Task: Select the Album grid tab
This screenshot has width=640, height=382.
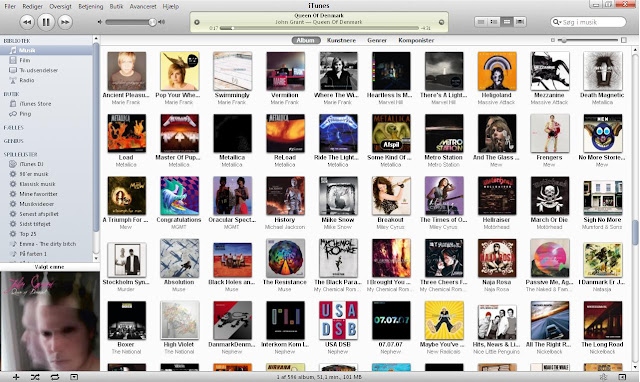Action: click(x=305, y=40)
